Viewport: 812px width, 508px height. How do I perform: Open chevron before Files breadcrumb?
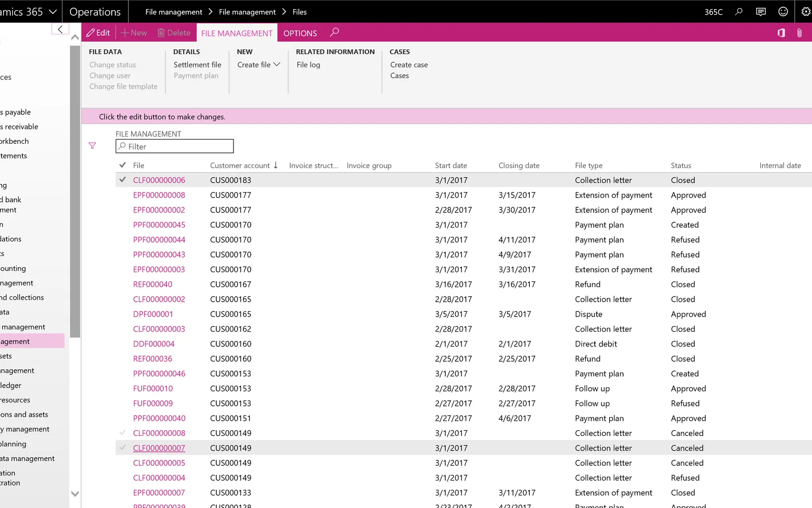pyautogui.click(x=284, y=12)
